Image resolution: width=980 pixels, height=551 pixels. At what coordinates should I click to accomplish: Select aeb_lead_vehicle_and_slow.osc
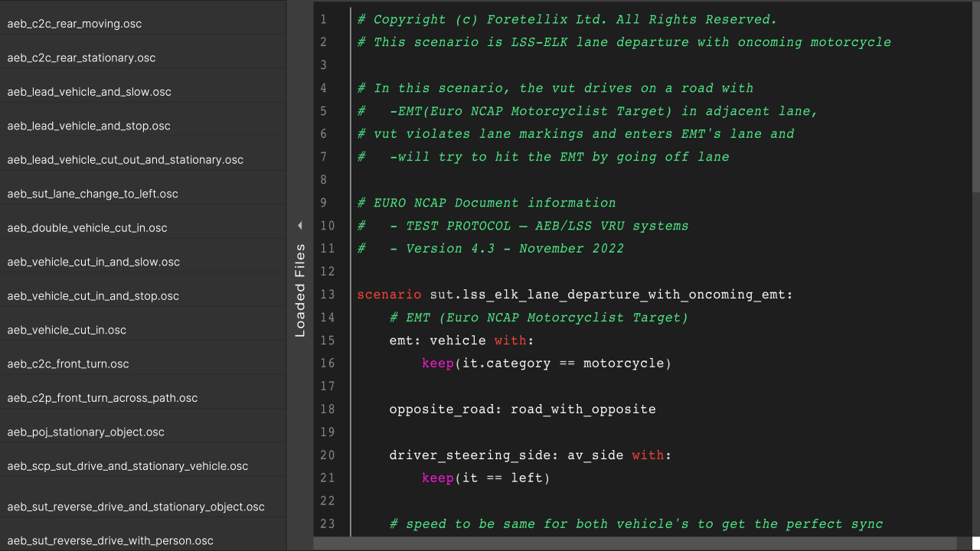[89, 92]
